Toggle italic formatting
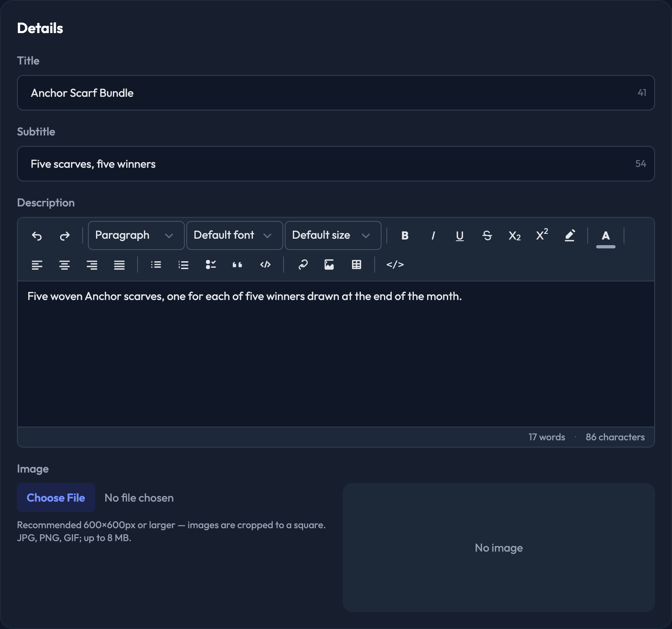672x629 pixels. (x=433, y=235)
